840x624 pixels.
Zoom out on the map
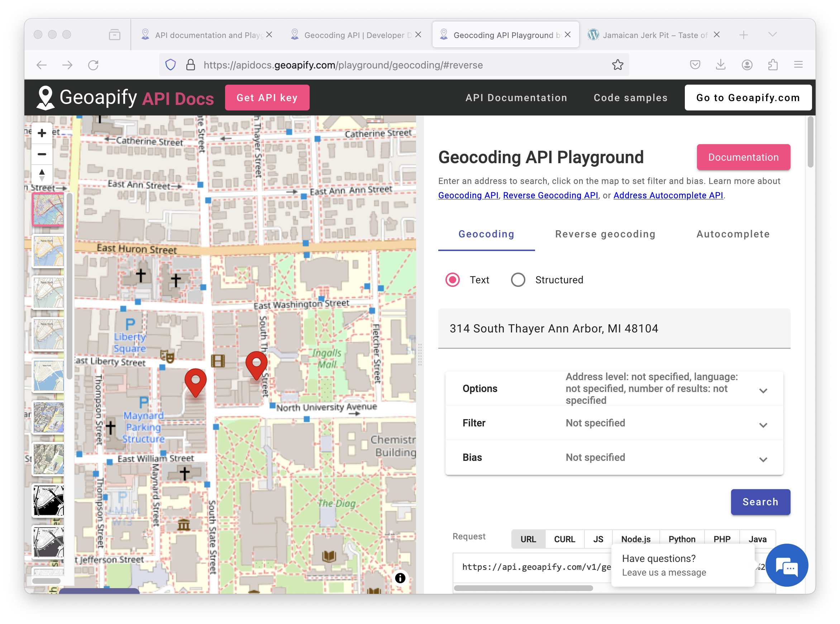(x=42, y=154)
